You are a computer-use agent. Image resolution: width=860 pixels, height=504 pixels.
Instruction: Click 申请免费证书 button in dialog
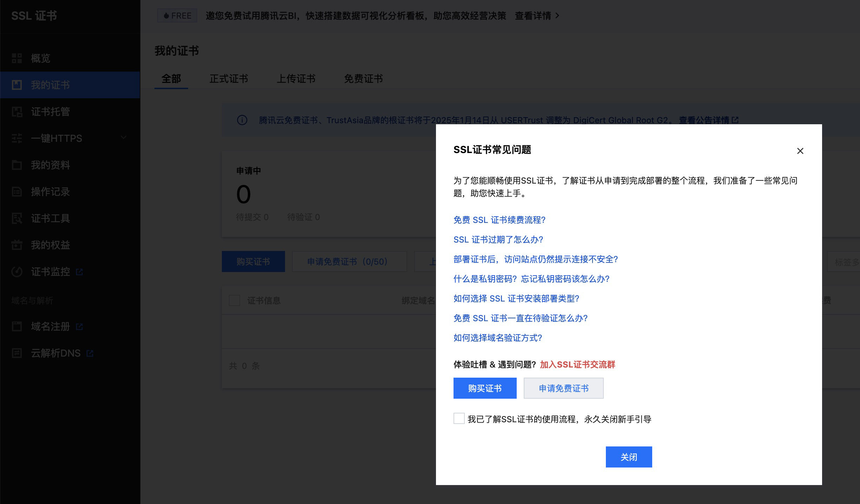(563, 388)
